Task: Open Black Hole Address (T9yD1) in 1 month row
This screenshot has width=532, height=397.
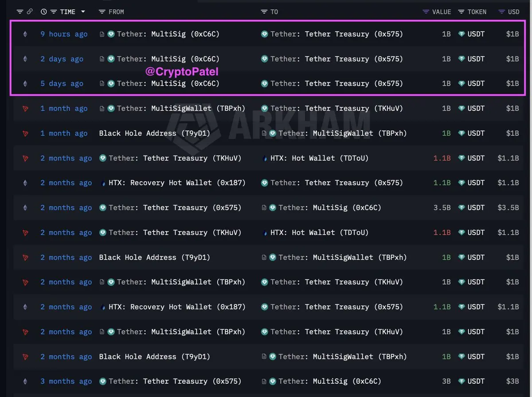Action: coord(154,133)
